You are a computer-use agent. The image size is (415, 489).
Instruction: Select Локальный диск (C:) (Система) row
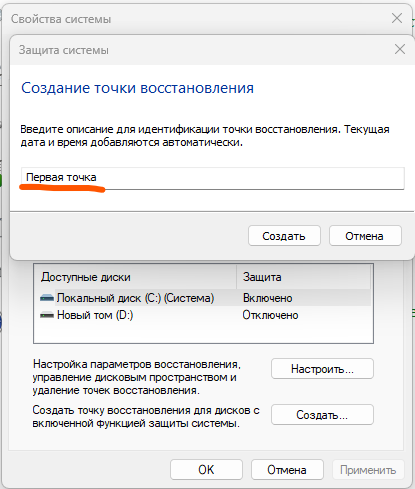204,298
